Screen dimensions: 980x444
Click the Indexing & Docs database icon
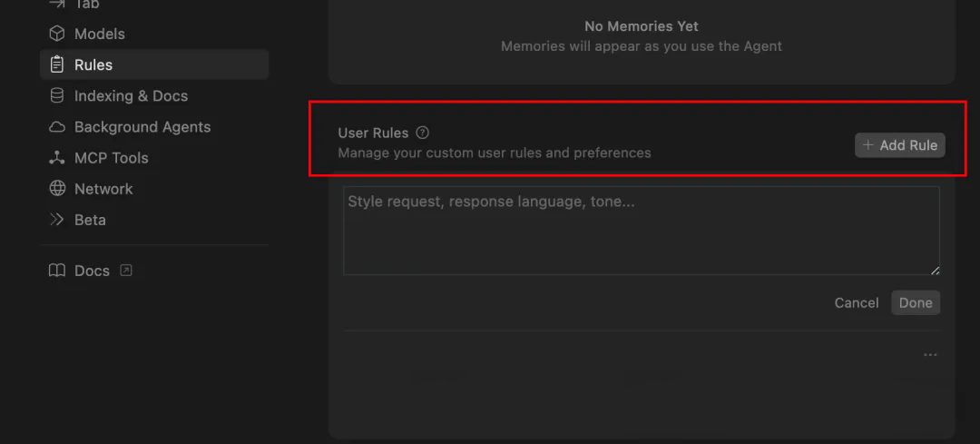tap(57, 95)
